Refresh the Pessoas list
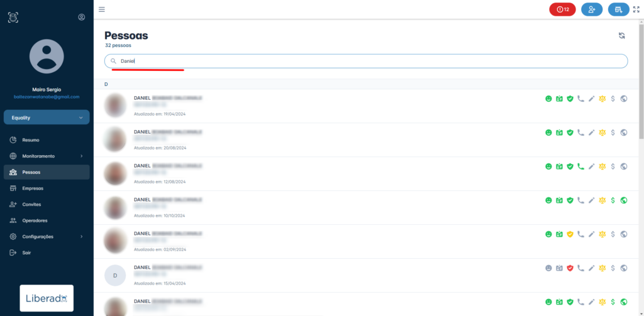Viewport: 644px width, 316px height. (x=622, y=36)
